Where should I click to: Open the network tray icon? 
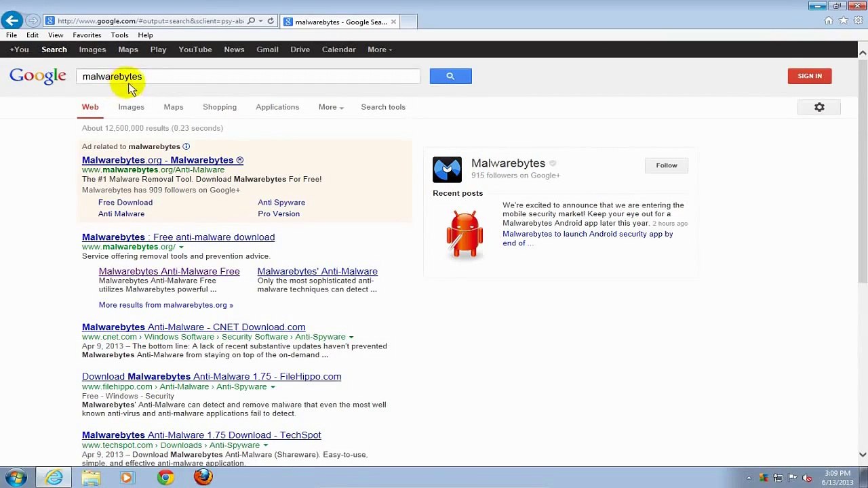pyautogui.click(x=778, y=478)
